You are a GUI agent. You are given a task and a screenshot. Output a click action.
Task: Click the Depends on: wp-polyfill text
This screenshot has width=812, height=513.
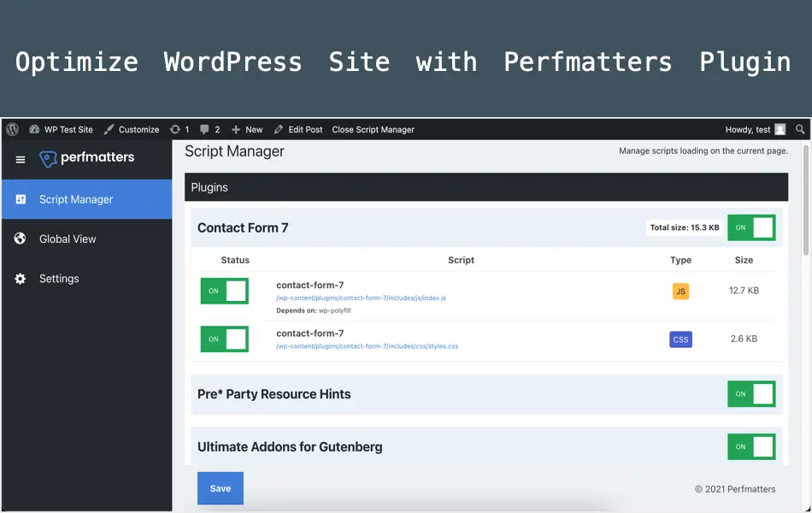point(314,310)
